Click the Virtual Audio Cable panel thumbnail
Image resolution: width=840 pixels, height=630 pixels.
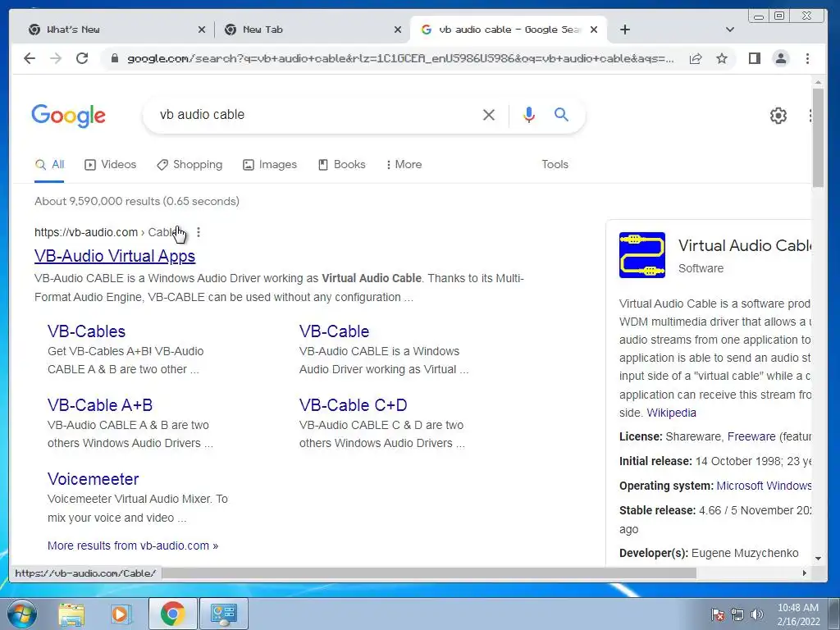641,255
